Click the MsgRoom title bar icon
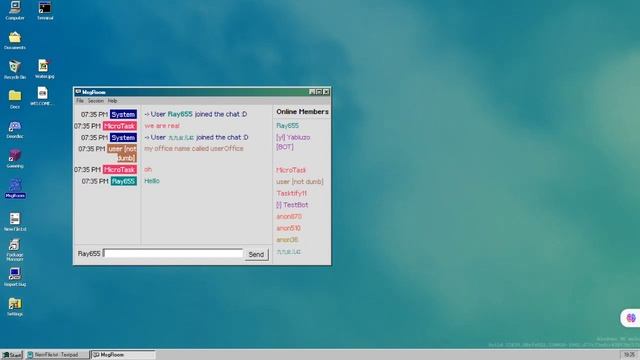The image size is (640, 360). pyautogui.click(x=78, y=92)
